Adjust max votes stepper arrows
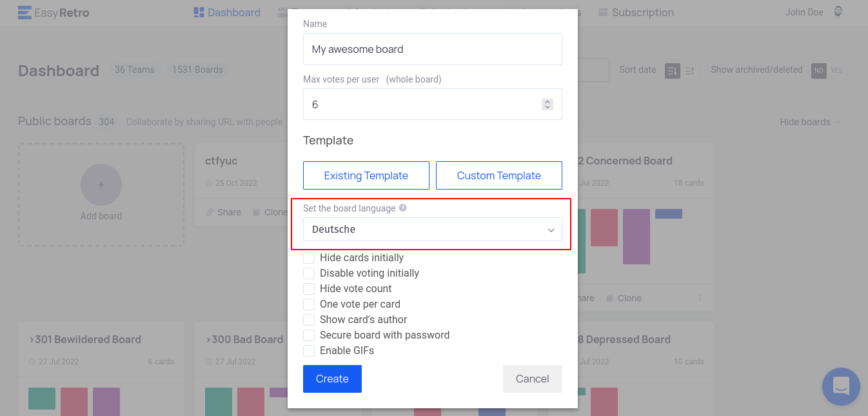The height and width of the screenshot is (416, 868). [547, 104]
